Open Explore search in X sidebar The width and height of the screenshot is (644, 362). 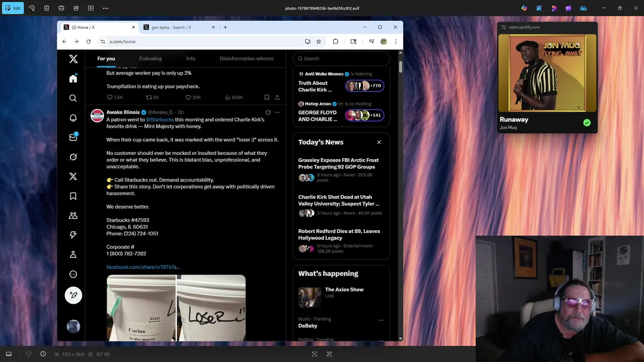tap(73, 98)
